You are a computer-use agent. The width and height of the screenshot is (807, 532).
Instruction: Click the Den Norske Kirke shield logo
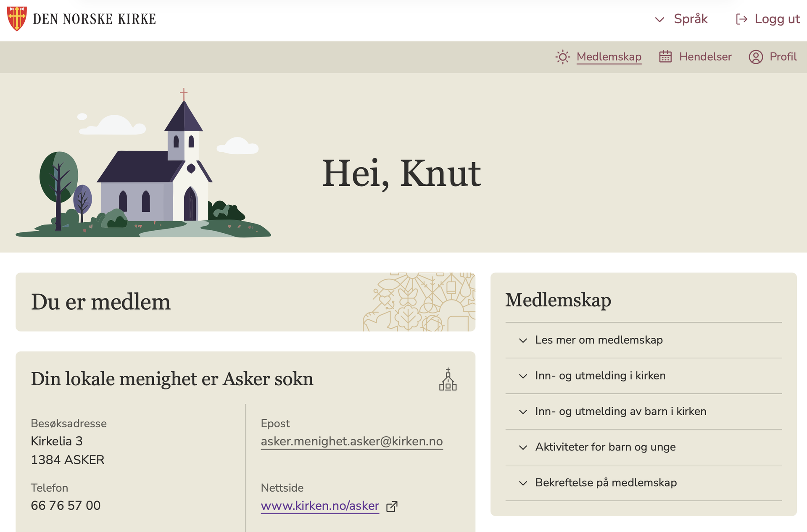tap(17, 18)
